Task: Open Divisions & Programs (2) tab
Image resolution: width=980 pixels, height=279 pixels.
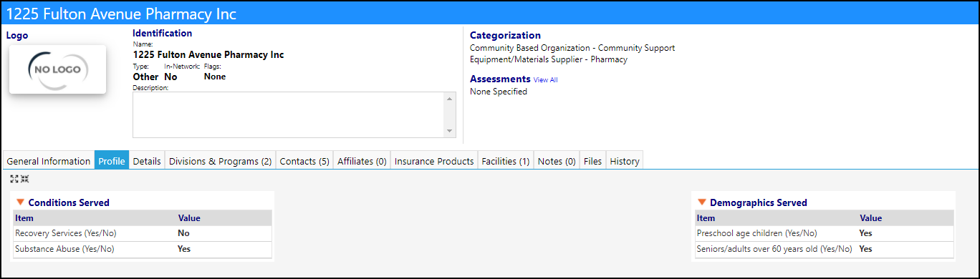Action: tap(221, 161)
